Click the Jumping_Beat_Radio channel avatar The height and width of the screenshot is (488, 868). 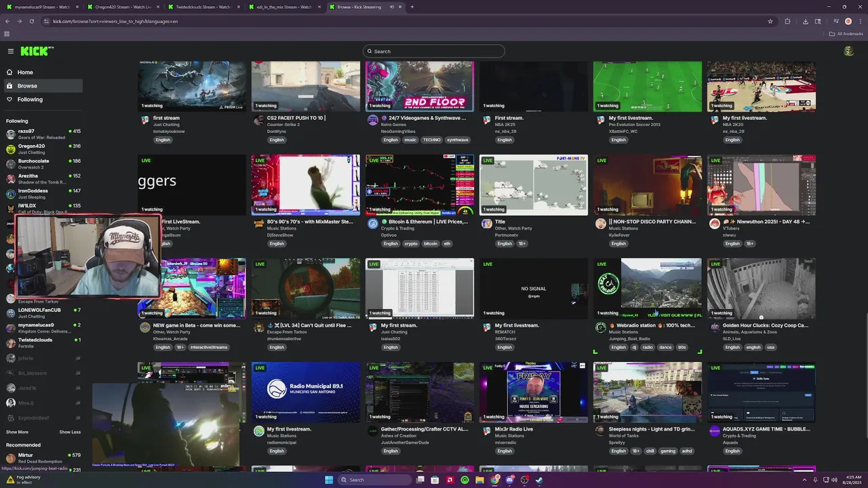600,327
